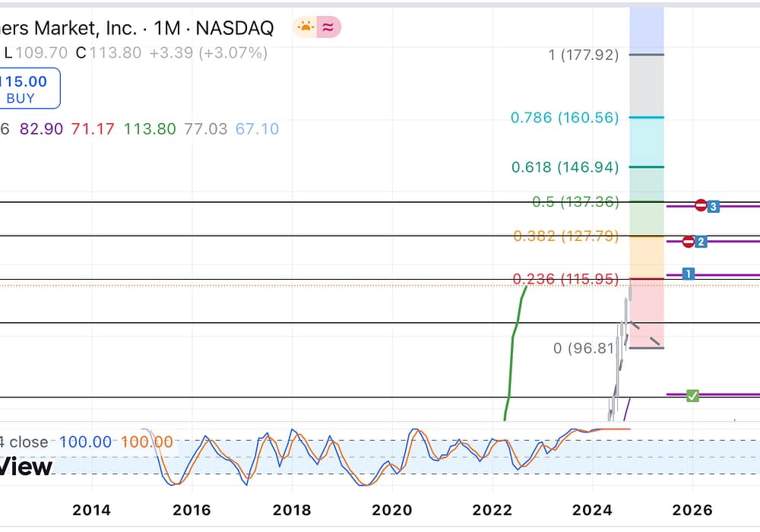
Task: Click the 2020 label on time axis
Action: click(392, 510)
